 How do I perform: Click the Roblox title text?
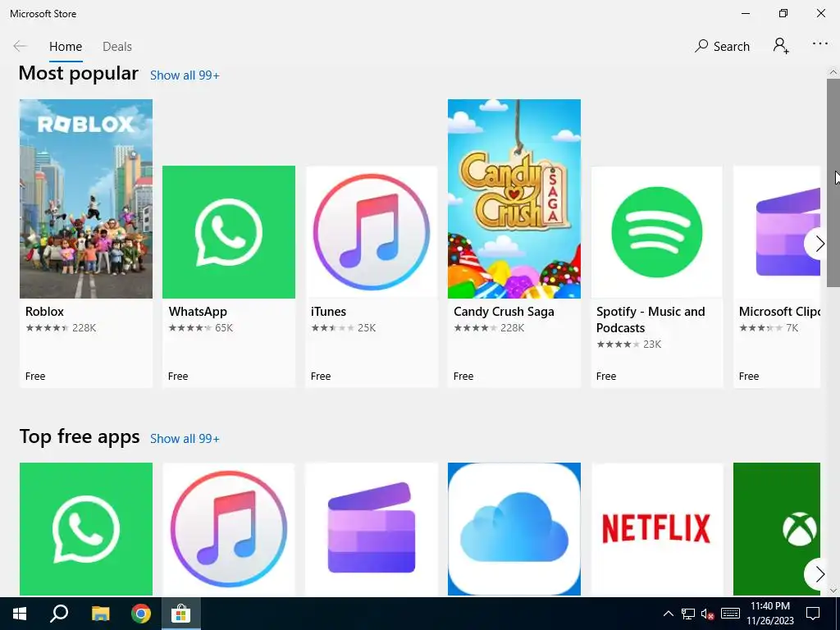click(44, 311)
